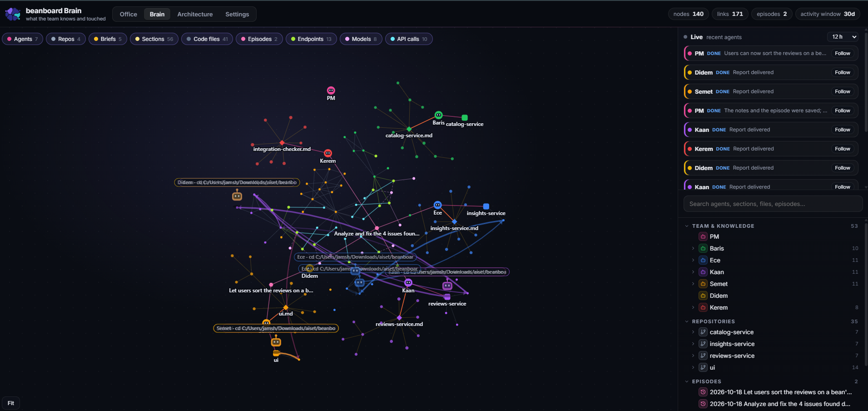This screenshot has width=868, height=411.
Task: Click the Baris agent node icon
Action: coord(438,115)
